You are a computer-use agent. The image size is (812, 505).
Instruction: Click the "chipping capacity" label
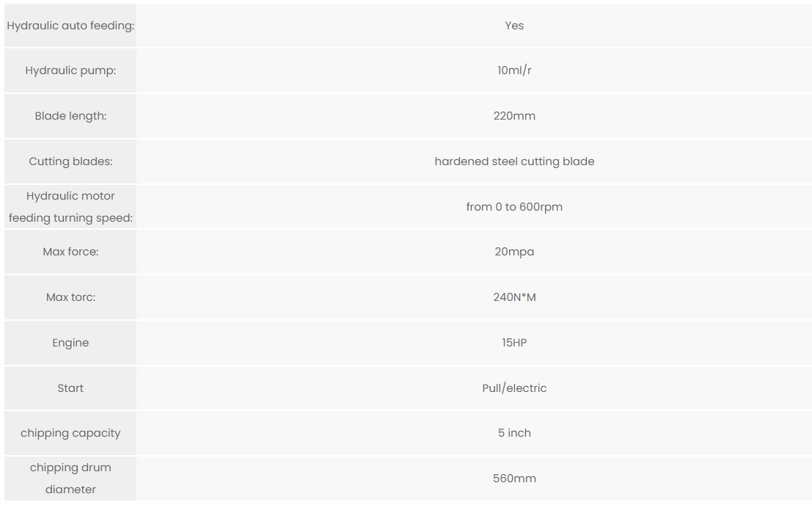pyautogui.click(x=70, y=433)
